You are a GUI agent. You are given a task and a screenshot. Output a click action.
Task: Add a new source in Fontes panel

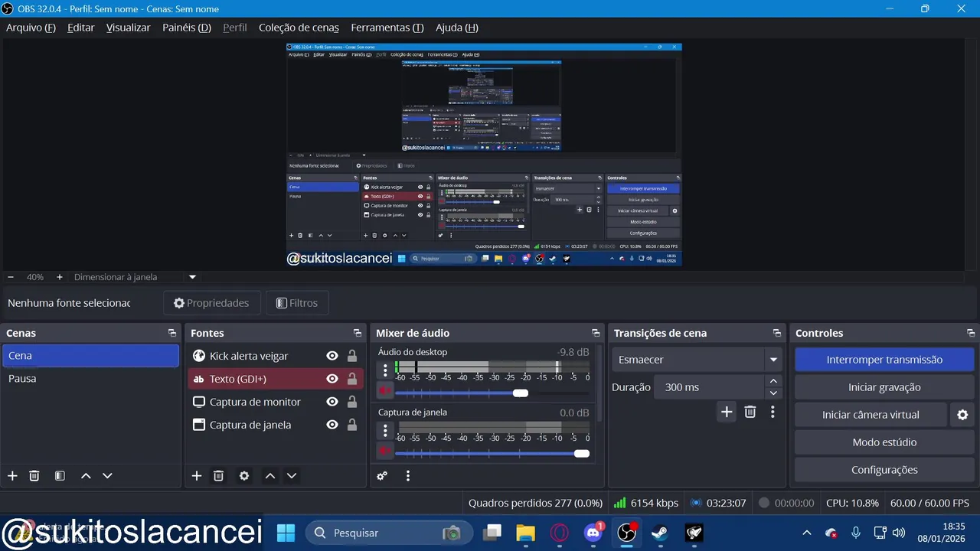pos(197,476)
